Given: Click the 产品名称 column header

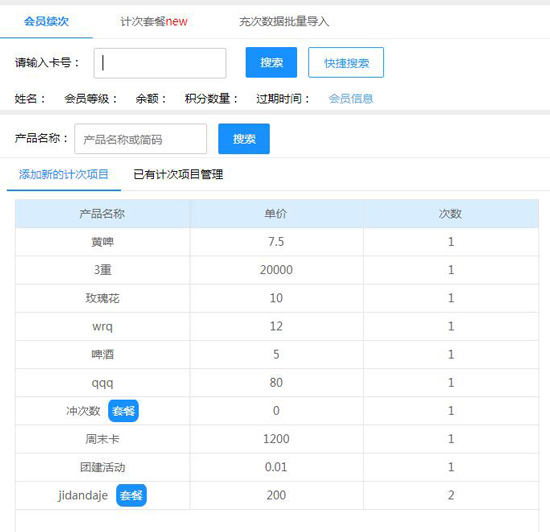Looking at the screenshot, I should coord(102,214).
